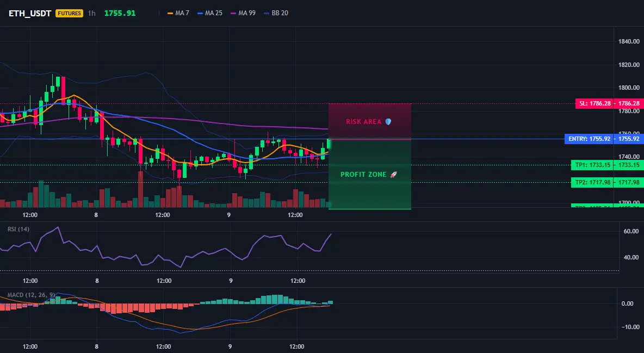Click the PROFIT ZONE text
This screenshot has height=353, width=644.
pos(363,175)
